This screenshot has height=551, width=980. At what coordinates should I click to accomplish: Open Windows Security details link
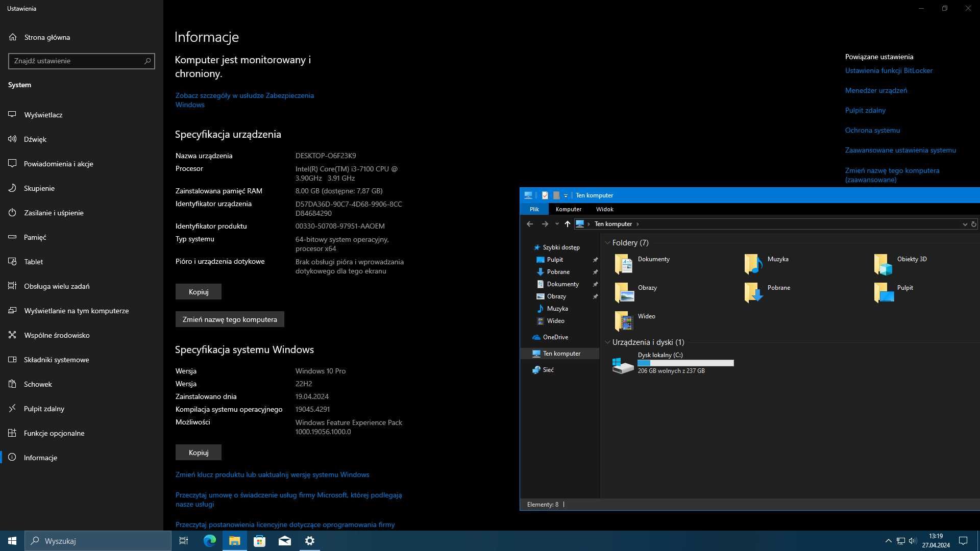pyautogui.click(x=244, y=100)
